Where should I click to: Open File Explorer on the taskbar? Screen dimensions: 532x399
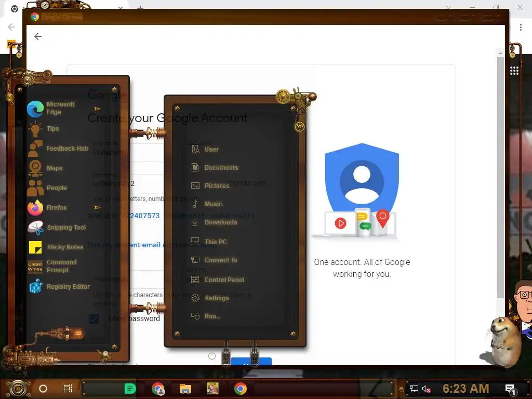point(185,389)
